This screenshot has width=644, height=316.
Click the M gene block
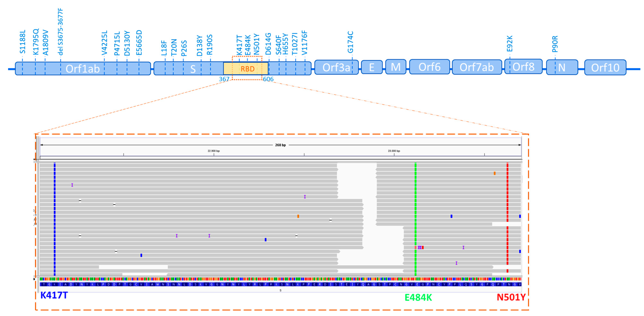point(396,67)
